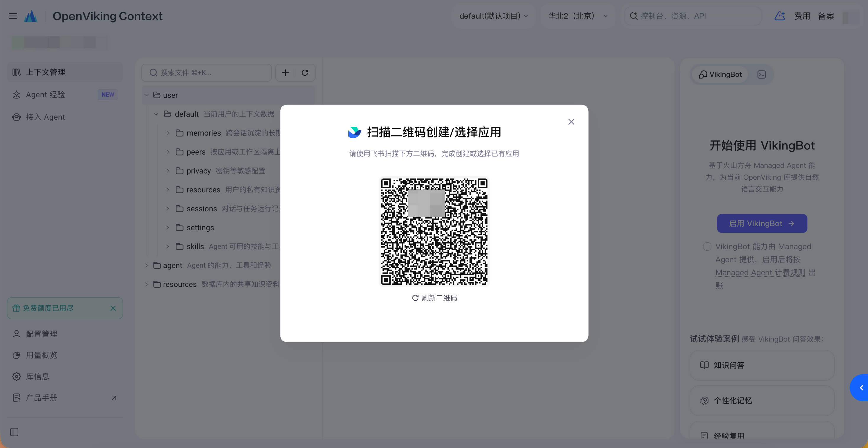Click the plus icon to add file

point(285,72)
